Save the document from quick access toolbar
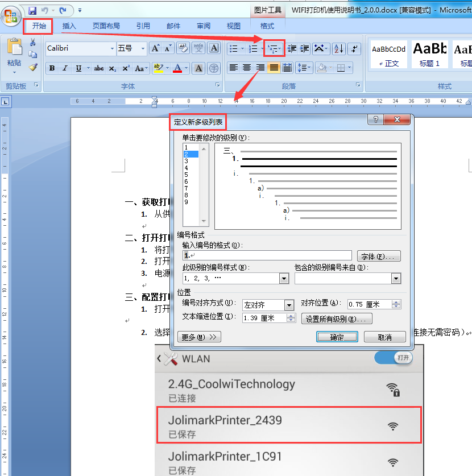Screen dimensions: 472x476 click(x=32, y=11)
